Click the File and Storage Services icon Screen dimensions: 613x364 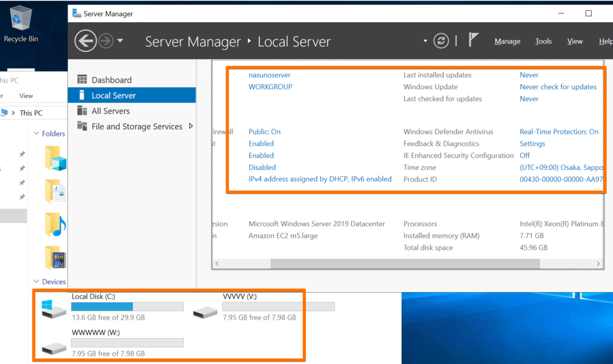[82, 126]
